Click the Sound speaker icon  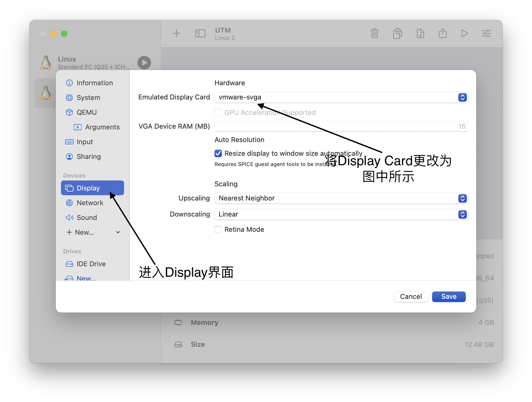(69, 218)
